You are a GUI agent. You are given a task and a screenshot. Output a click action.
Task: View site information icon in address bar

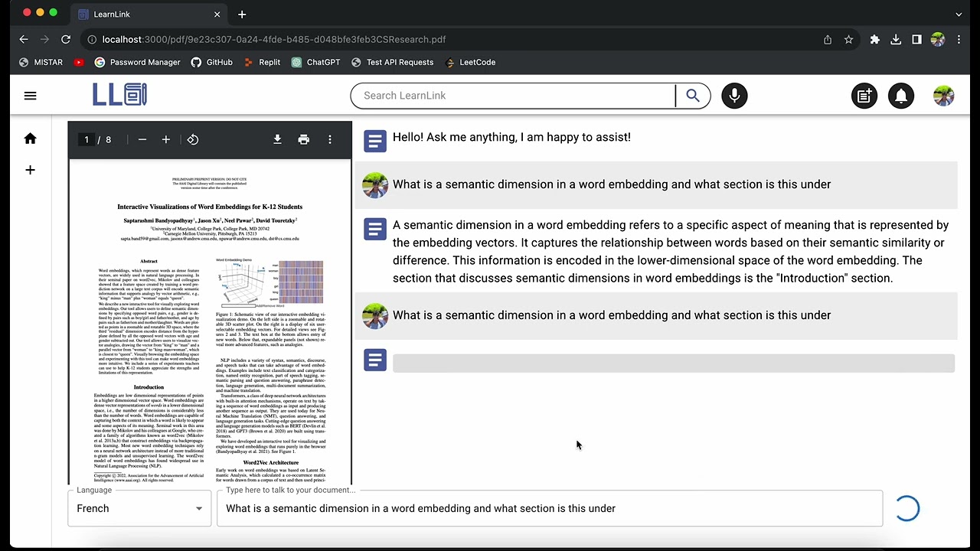[x=92, y=39]
